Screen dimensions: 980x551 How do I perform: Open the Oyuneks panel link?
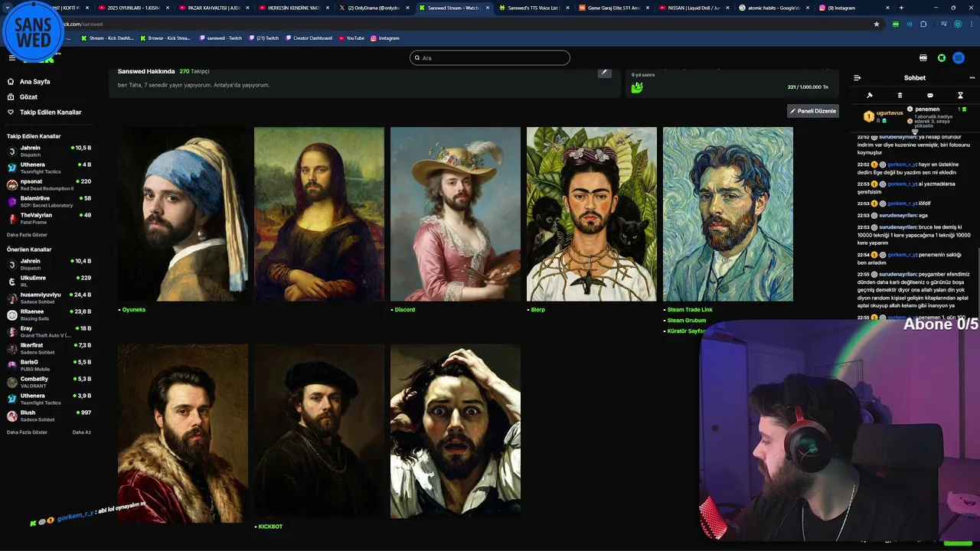133,310
